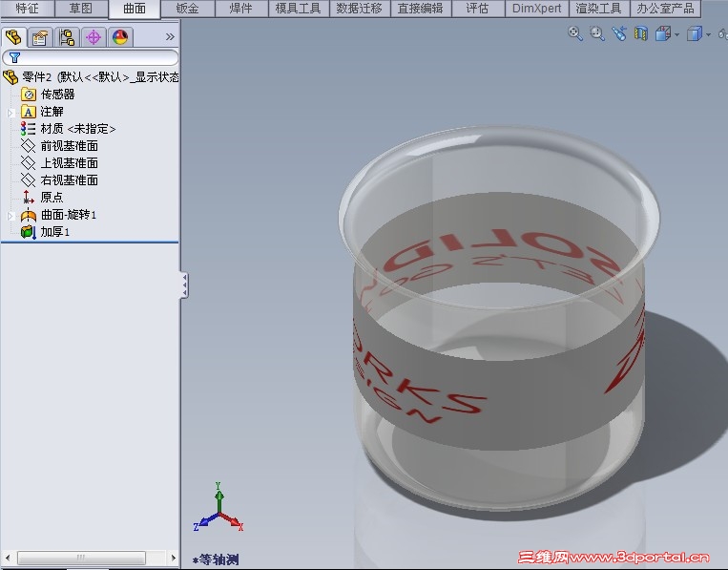Open the PropertyManager tab icon
728x570 pixels.
[x=40, y=37]
